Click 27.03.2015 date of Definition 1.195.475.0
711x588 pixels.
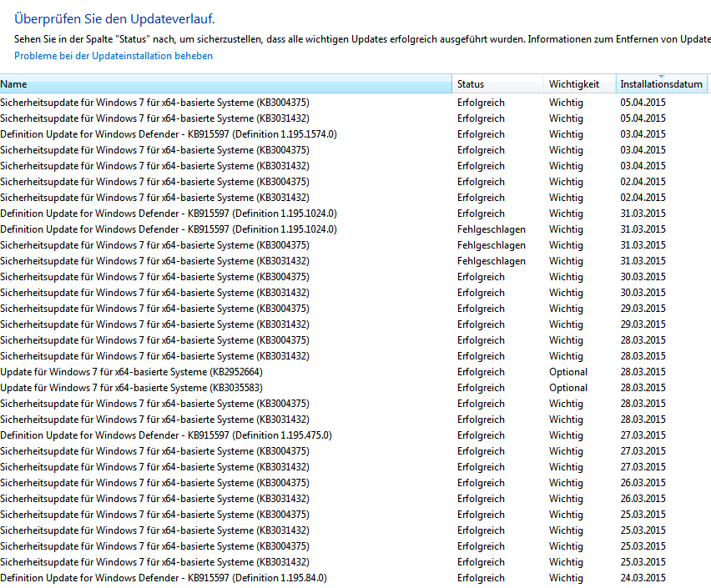643,435
